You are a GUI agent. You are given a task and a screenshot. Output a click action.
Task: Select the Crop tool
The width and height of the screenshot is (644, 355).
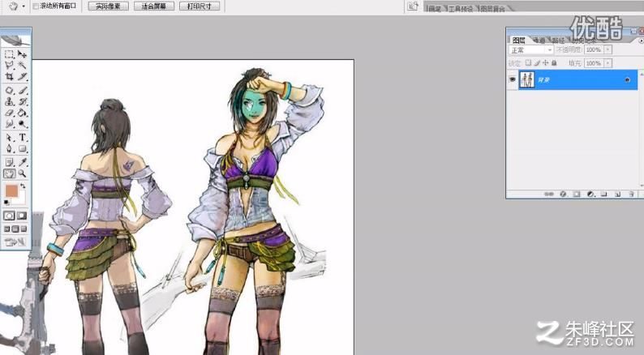pyautogui.click(x=9, y=76)
